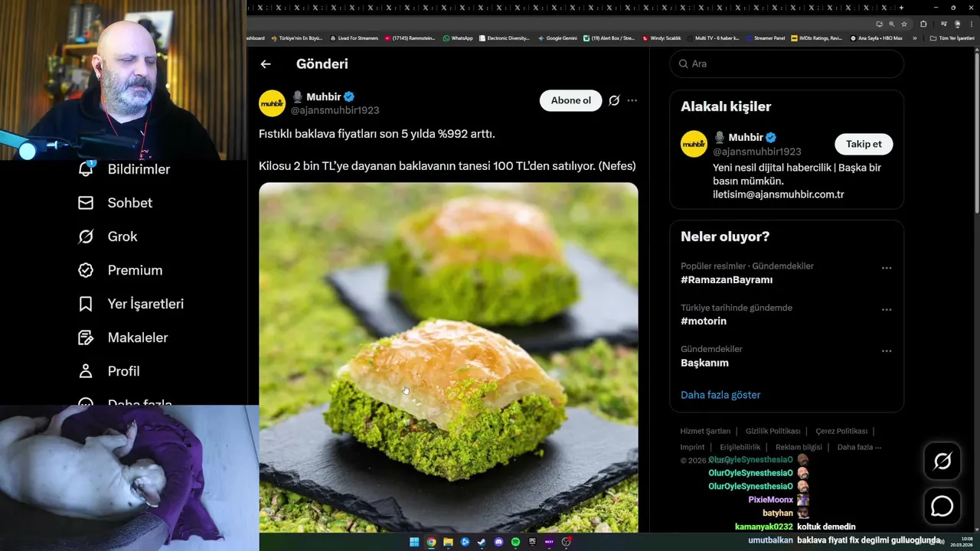Focus the Ara search field
The height and width of the screenshot is (551, 980).
pos(787,64)
